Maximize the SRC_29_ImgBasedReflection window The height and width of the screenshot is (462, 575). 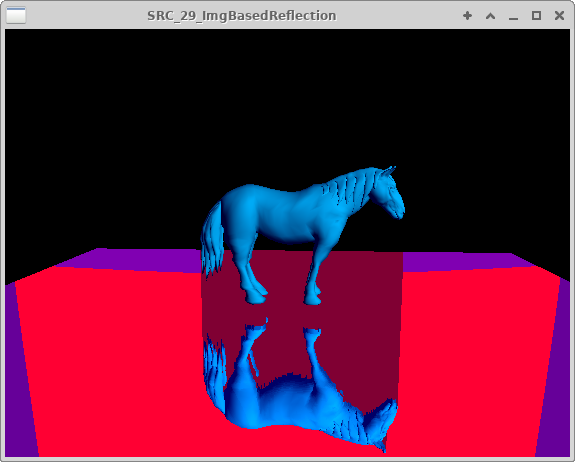pyautogui.click(x=536, y=16)
